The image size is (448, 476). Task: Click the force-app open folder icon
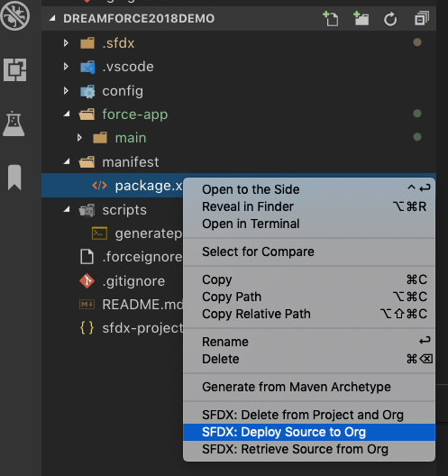click(x=87, y=114)
